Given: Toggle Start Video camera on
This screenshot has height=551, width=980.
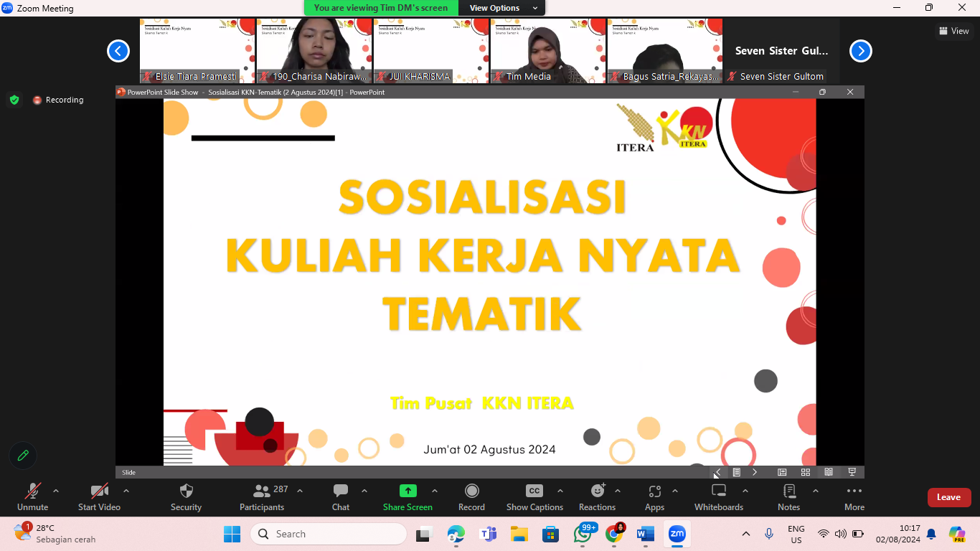Looking at the screenshot, I should click(x=99, y=491).
